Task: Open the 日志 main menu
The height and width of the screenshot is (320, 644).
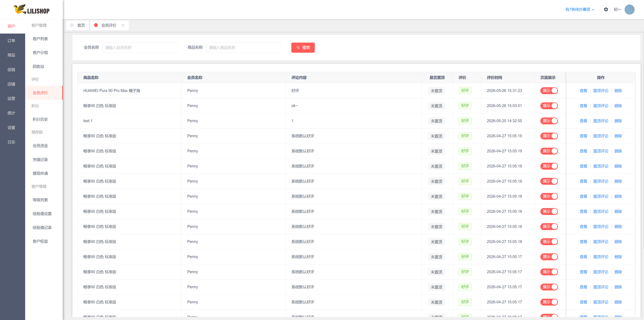Action: click(11, 142)
